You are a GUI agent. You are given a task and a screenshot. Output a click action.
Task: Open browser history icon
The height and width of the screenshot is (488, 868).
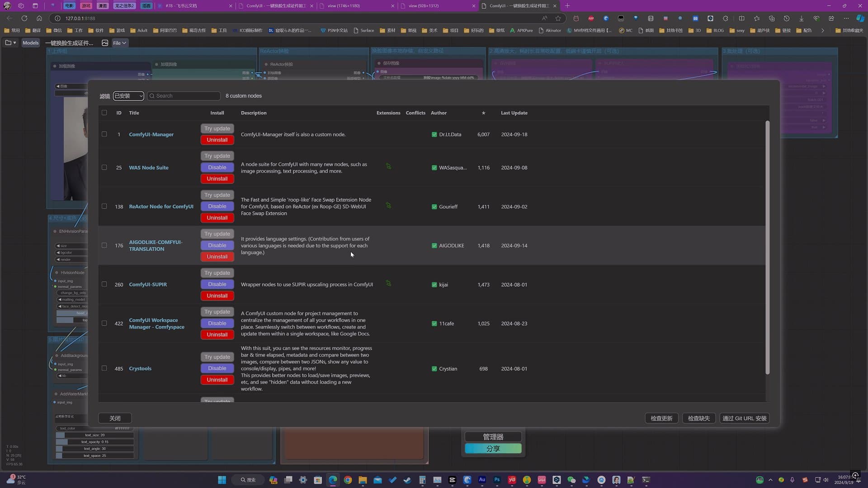point(786,19)
